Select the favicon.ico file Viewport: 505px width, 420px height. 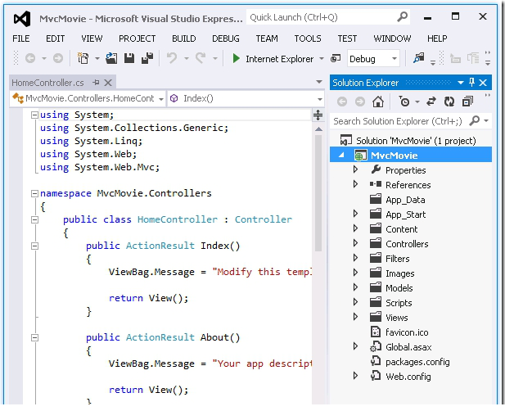[x=407, y=332]
